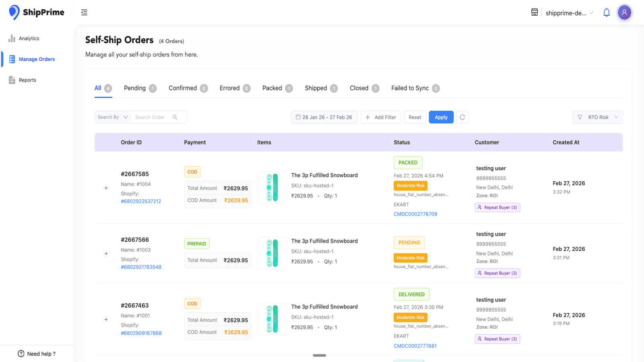Open the user profile avatar
644x362 pixels.
624,12
